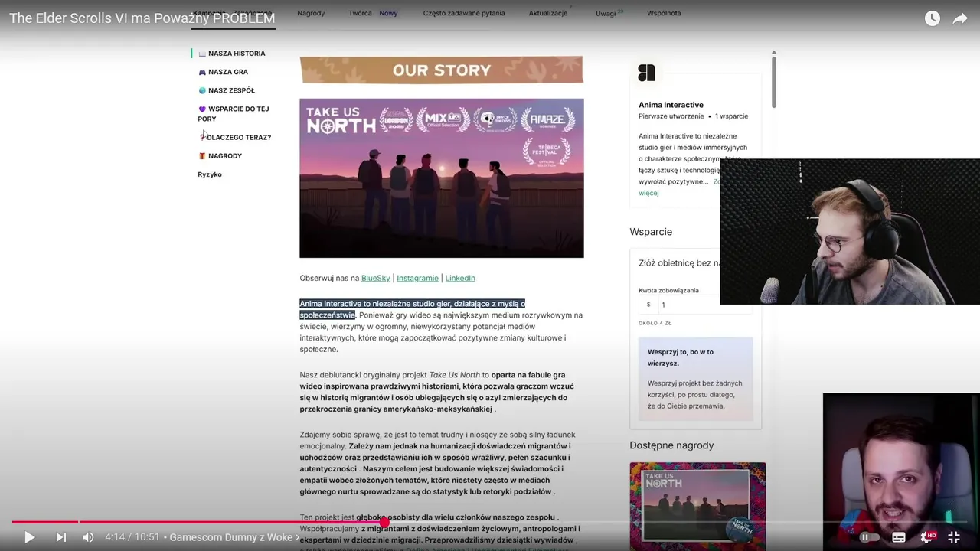Click the 'Kwota zobowiązania' label
This screenshot has height=551, width=980.
coord(668,291)
